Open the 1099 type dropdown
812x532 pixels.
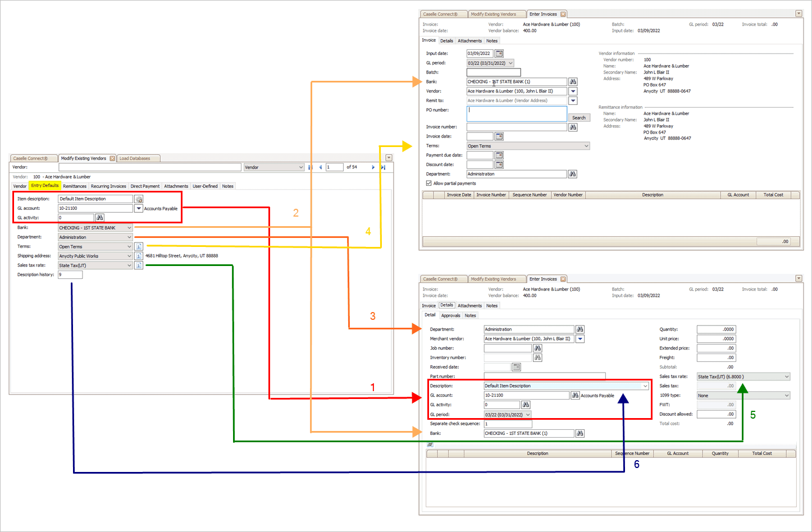point(786,396)
